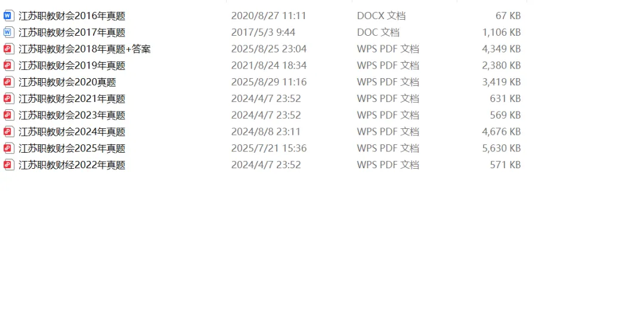Select the file named 江苏职教财会2018年真题+答案
Viewport: 644px width, 309px height.
[x=85, y=50]
